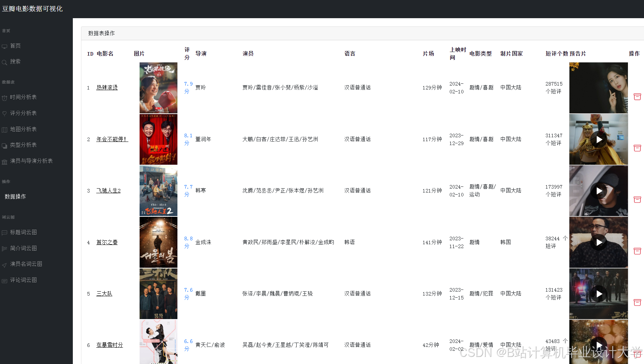Open the 在暴雪时分 movie link
The image size is (644, 364).
click(x=110, y=345)
